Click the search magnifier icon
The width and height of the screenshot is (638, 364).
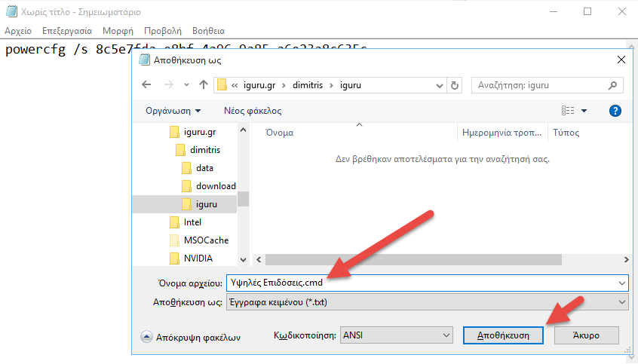[x=617, y=85]
